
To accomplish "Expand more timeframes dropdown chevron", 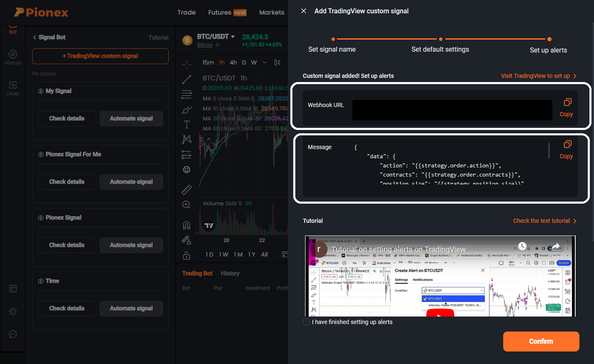I will point(265,62).
